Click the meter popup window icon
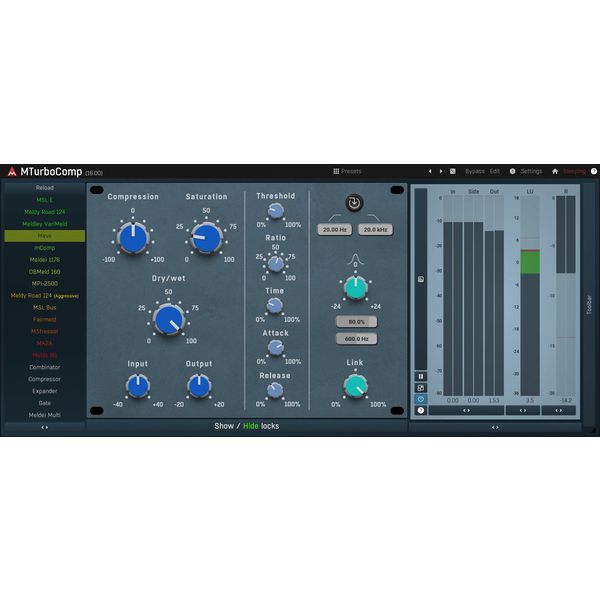 tap(421, 388)
